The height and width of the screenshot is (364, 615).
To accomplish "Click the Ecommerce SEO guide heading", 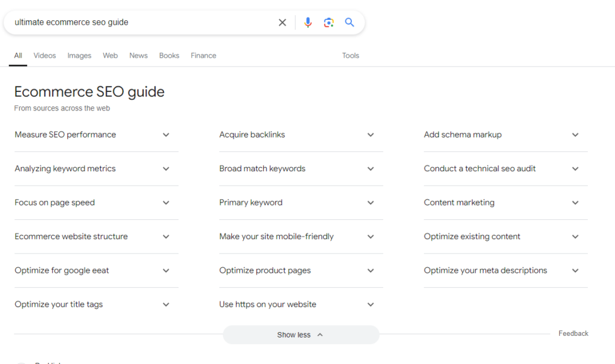I will [x=89, y=92].
